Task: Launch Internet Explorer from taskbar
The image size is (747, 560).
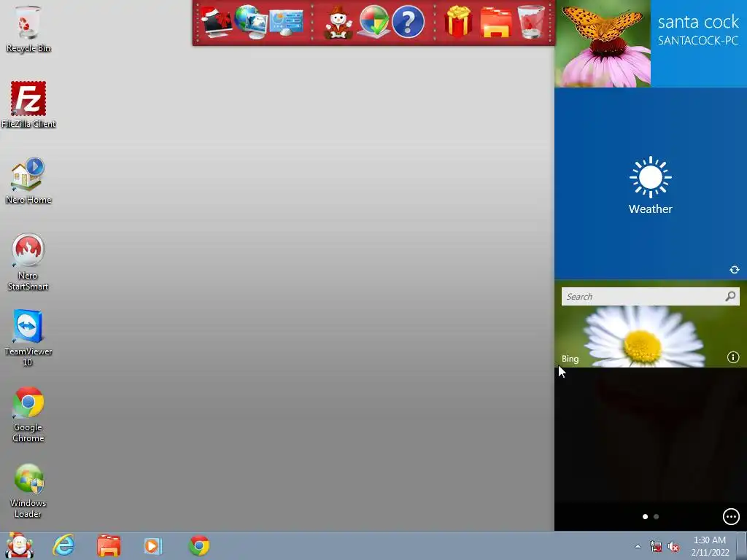Action: (64, 545)
